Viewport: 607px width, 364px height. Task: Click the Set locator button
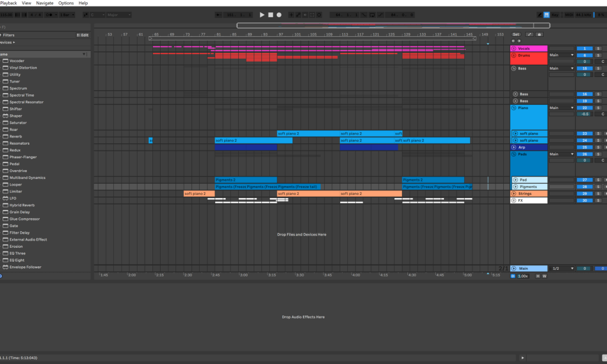coord(516,35)
